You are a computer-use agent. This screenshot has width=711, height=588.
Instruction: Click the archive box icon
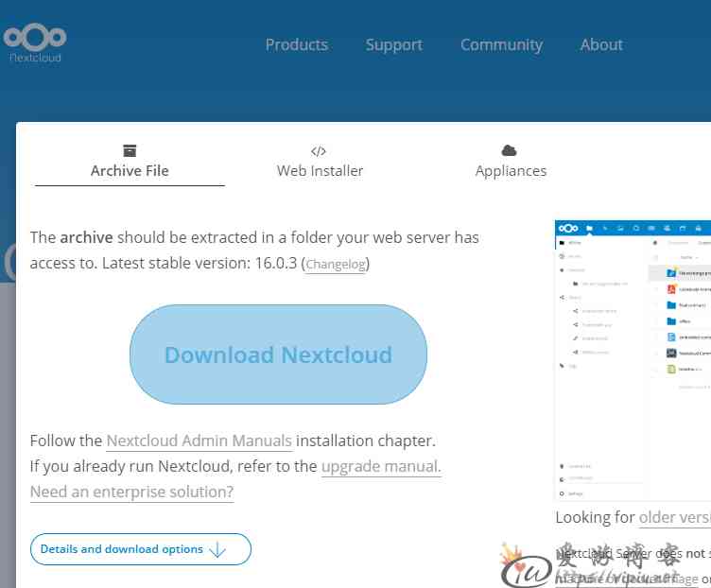click(x=130, y=150)
